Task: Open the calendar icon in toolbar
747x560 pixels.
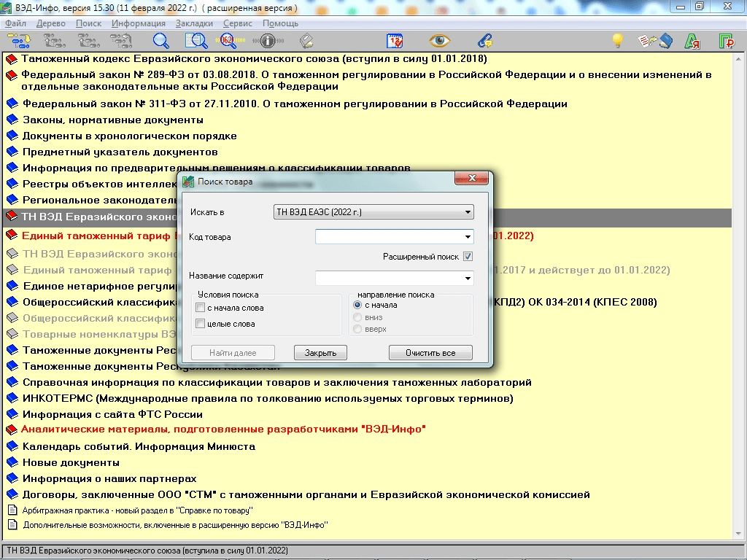Action: pos(395,42)
